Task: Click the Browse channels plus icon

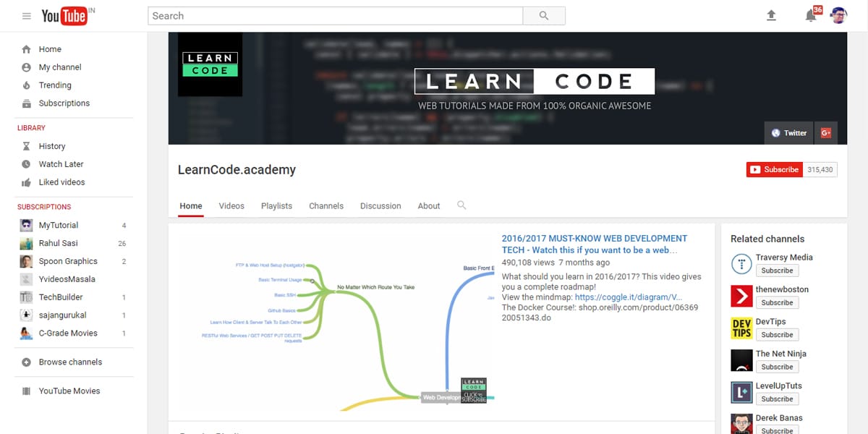Action: click(x=27, y=362)
